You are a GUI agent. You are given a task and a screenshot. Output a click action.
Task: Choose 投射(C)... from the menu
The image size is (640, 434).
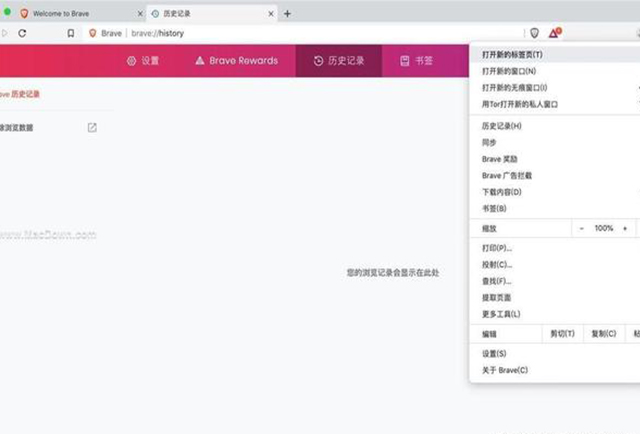pyautogui.click(x=555, y=265)
